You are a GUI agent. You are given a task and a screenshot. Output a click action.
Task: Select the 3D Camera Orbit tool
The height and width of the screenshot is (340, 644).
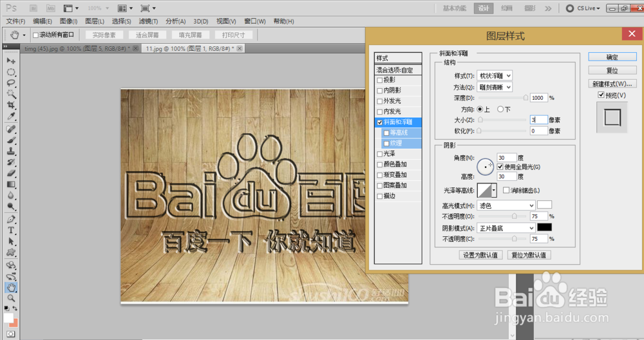coord(11,276)
